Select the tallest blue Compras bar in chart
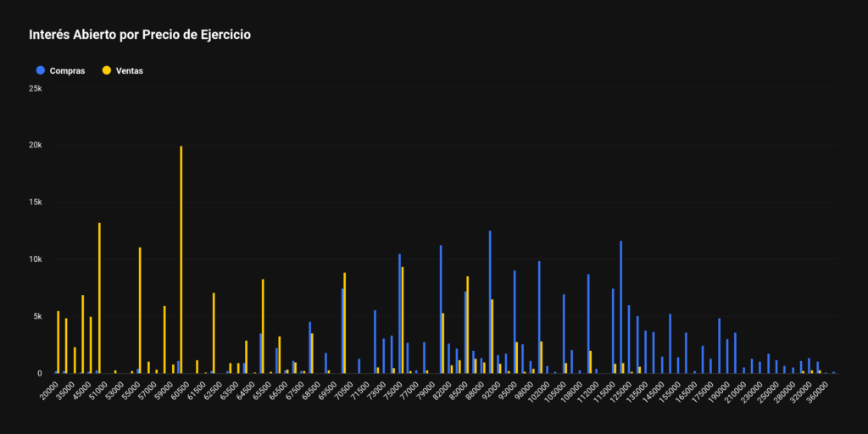868x434 pixels. pyautogui.click(x=490, y=301)
